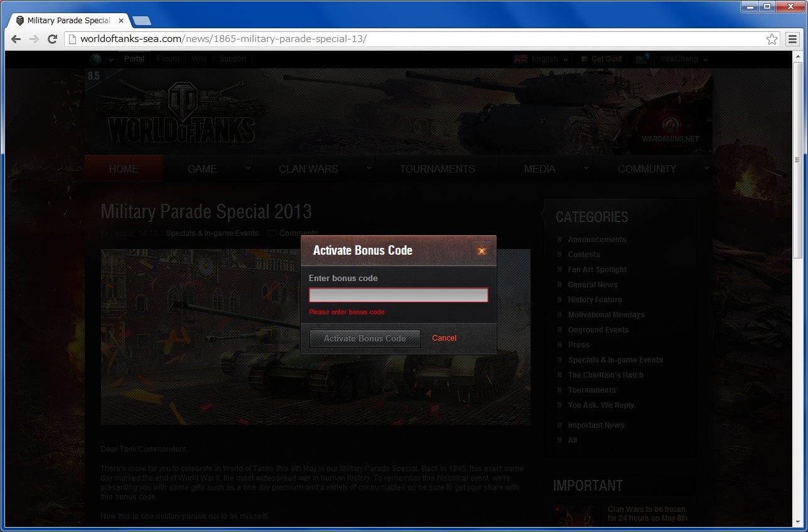Open the Press category
This screenshot has width=808, height=532.
tap(579, 345)
